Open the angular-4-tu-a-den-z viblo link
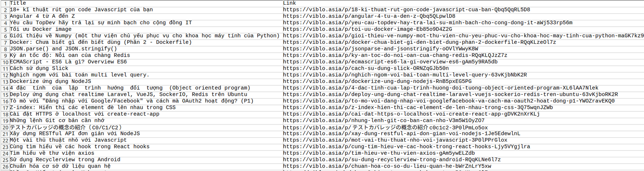The height and width of the screenshot is (171, 644). pyautogui.click(x=369, y=16)
